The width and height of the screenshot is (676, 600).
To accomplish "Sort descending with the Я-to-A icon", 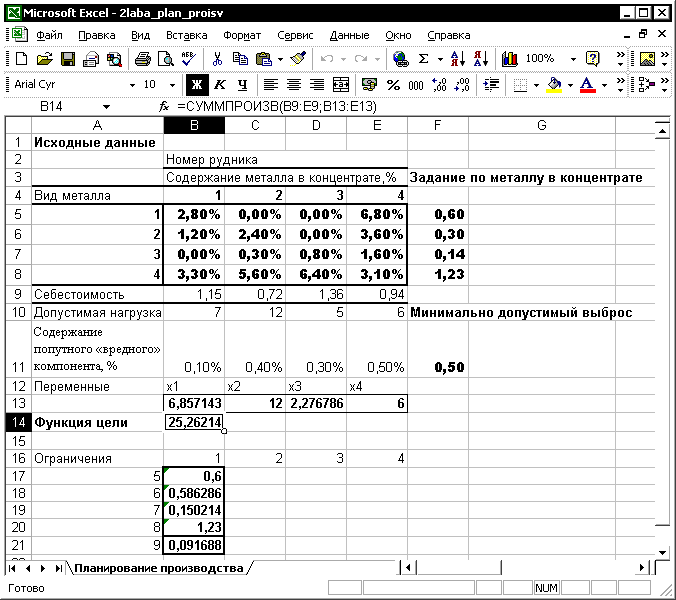I will [481, 59].
